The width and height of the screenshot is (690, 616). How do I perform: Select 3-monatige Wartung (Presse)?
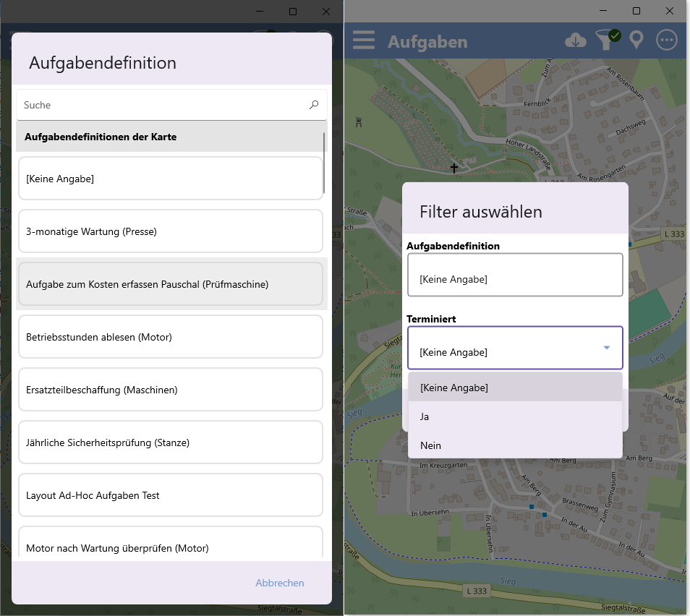(x=170, y=231)
